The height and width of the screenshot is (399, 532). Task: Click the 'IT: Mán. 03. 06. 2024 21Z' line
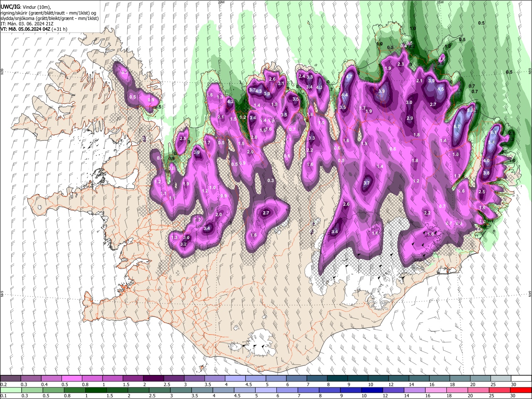click(x=26, y=24)
